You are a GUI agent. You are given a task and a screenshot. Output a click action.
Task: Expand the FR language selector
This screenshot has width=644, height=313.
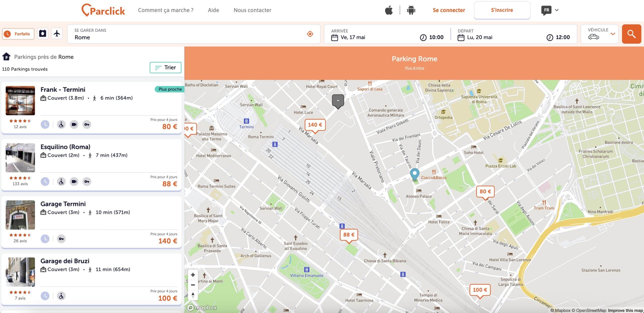click(x=550, y=10)
